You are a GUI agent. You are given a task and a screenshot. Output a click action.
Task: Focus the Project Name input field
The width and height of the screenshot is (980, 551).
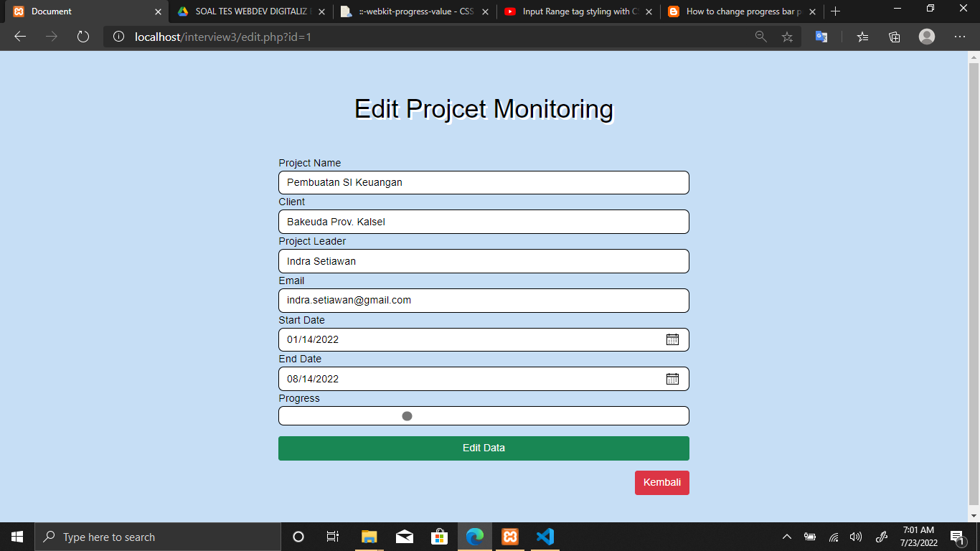(x=484, y=182)
